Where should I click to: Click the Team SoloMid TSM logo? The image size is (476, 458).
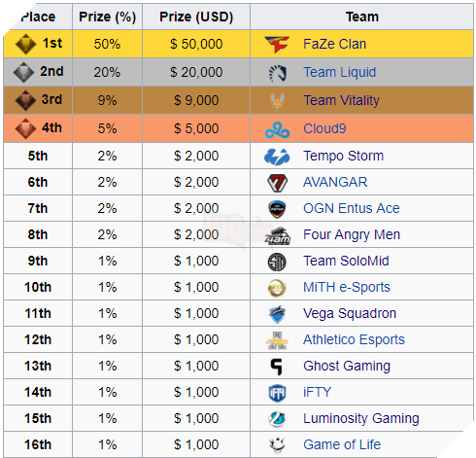click(277, 262)
